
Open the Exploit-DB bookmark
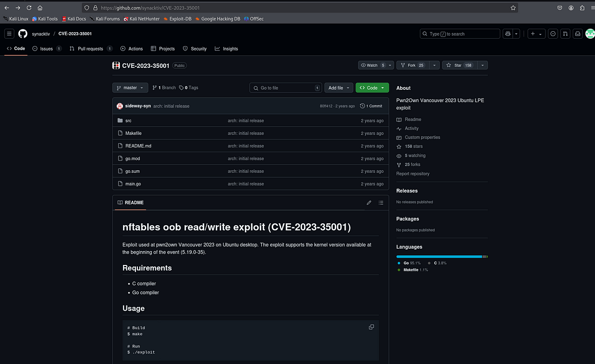pyautogui.click(x=177, y=19)
